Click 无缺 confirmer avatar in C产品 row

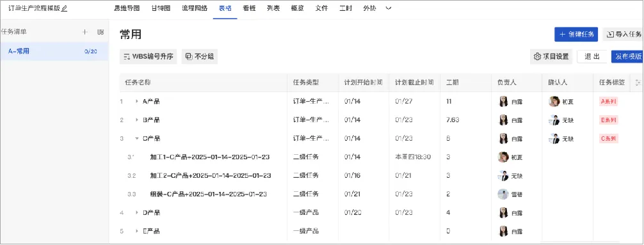click(x=554, y=139)
